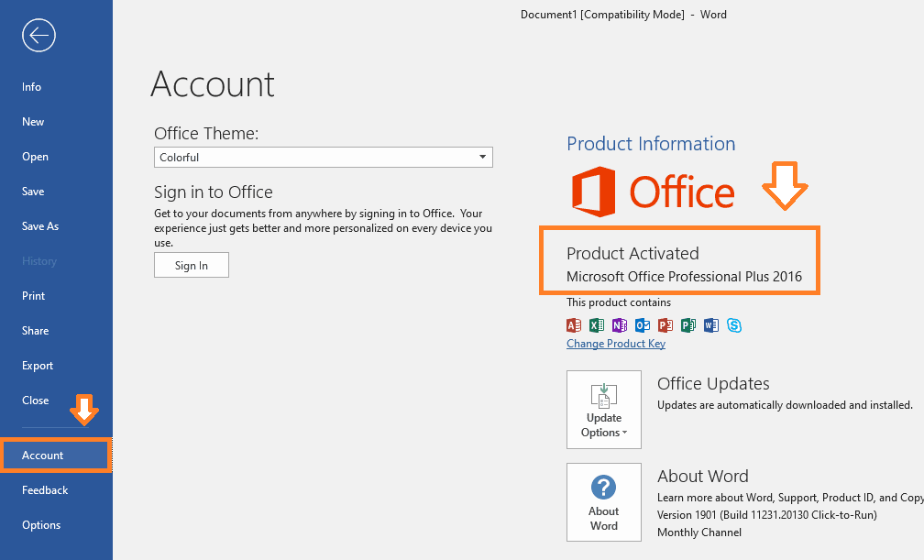Select the Account entry in the sidebar
Screen dimensions: 924x560
click(42, 455)
